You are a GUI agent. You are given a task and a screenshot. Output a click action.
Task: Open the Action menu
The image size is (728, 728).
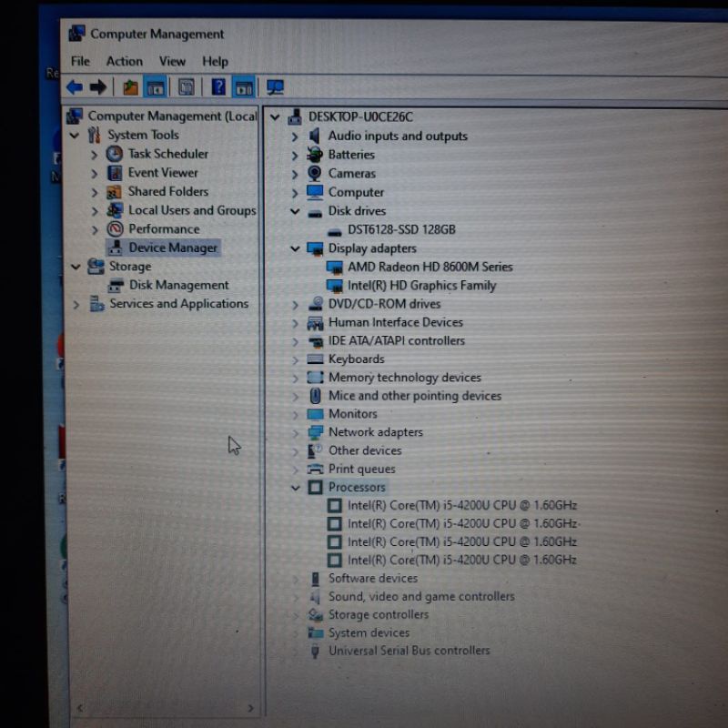[124, 61]
